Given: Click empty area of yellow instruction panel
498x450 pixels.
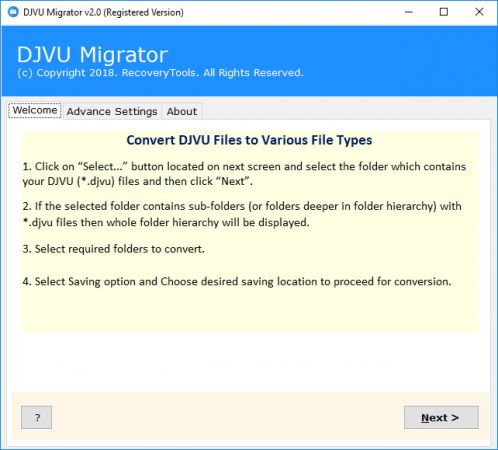Looking at the screenshot, I should pyautogui.click(x=250, y=310).
